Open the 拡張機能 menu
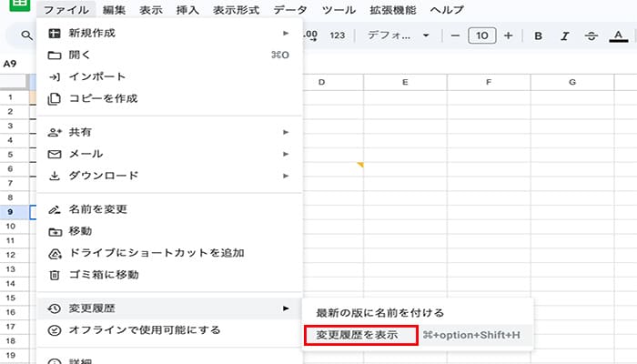Screen dimensions: 637x364 click(x=393, y=10)
